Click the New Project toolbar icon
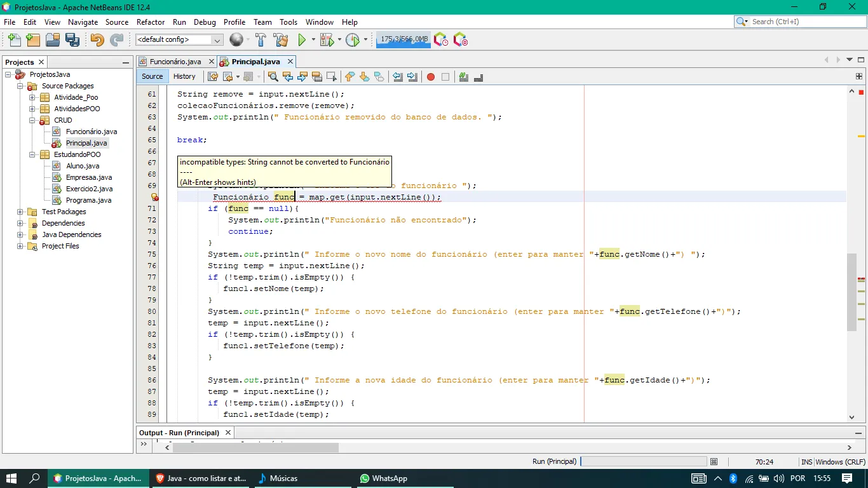Viewport: 868px width, 488px height. coord(33,39)
